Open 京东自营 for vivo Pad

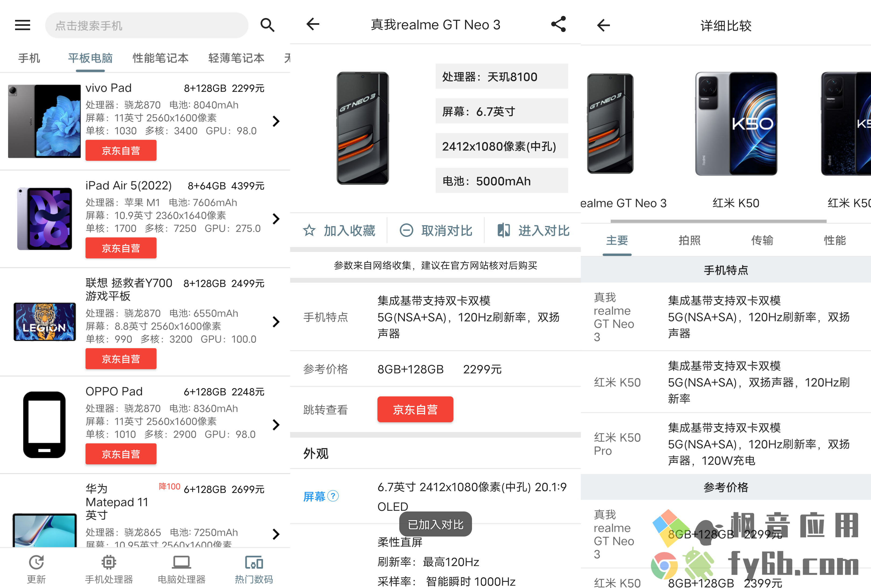pos(121,150)
